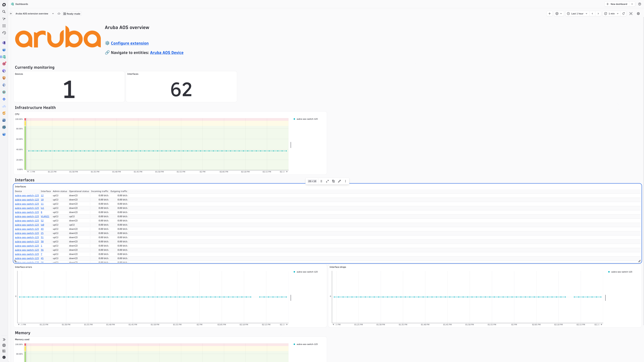
Task: Click the duplicate tile icon
Action: coord(333,181)
